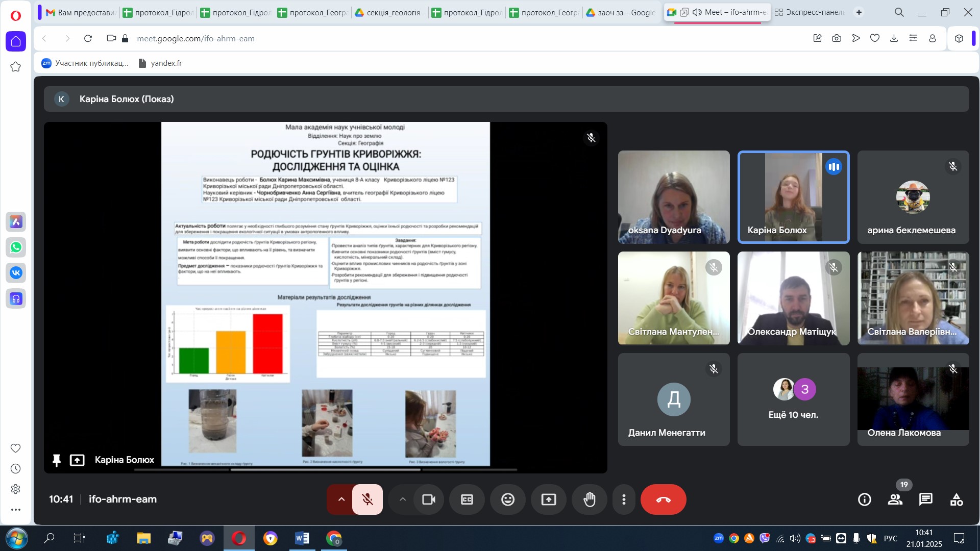Open new tab with plus button
This screenshot has width=980, height=551.
(x=860, y=12)
